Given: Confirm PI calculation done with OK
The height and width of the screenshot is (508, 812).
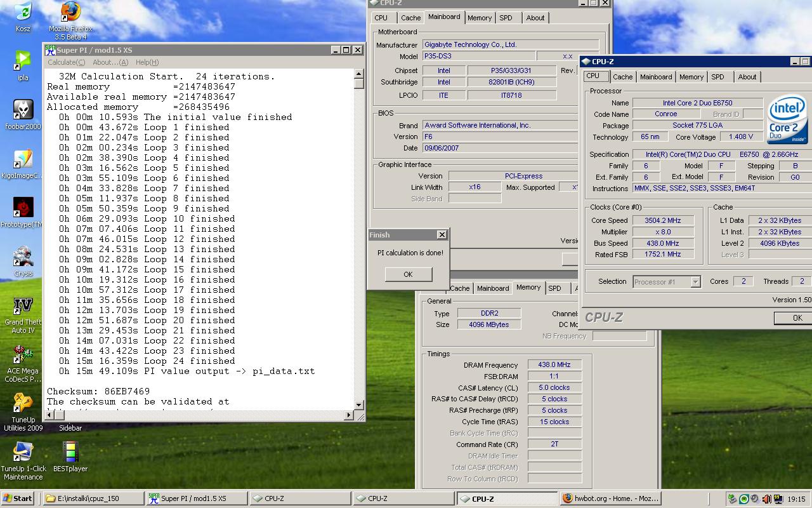Looking at the screenshot, I should [408, 274].
